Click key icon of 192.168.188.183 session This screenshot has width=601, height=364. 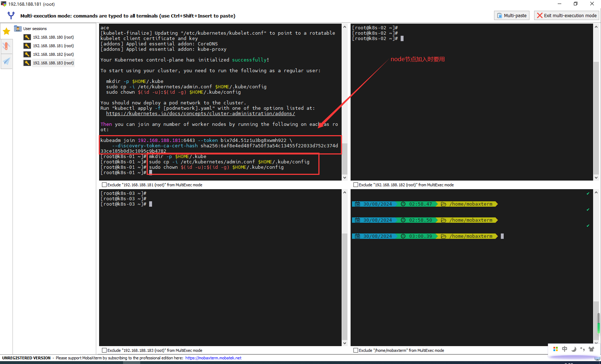coord(27,63)
